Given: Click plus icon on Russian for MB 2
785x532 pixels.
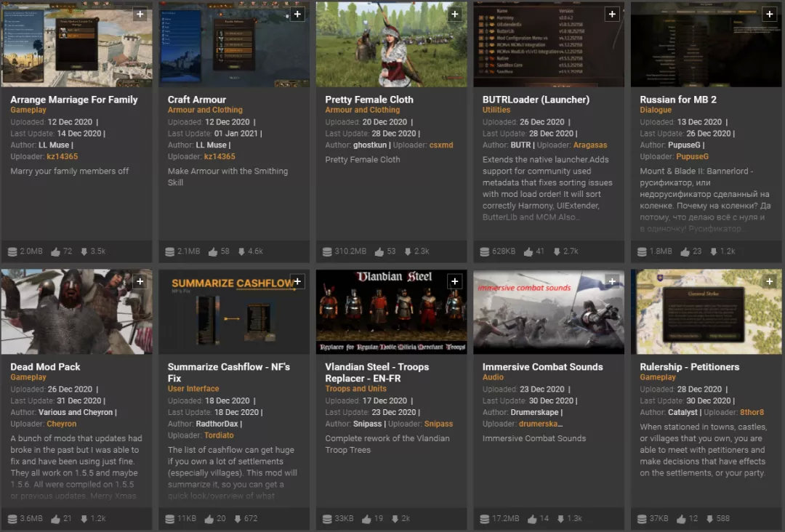Looking at the screenshot, I should (770, 14).
